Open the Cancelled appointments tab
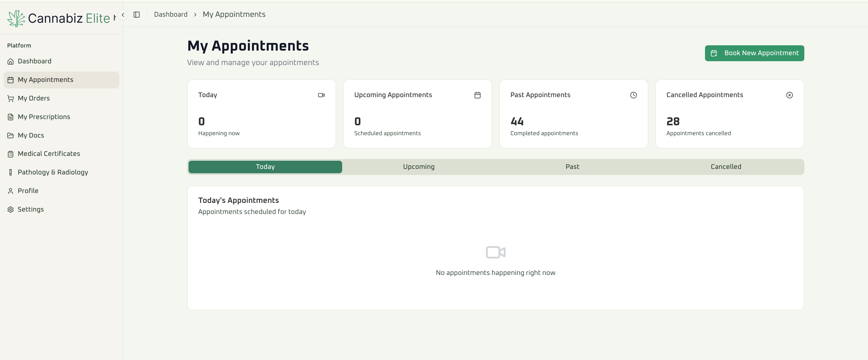This screenshot has height=360, width=868. click(x=726, y=166)
